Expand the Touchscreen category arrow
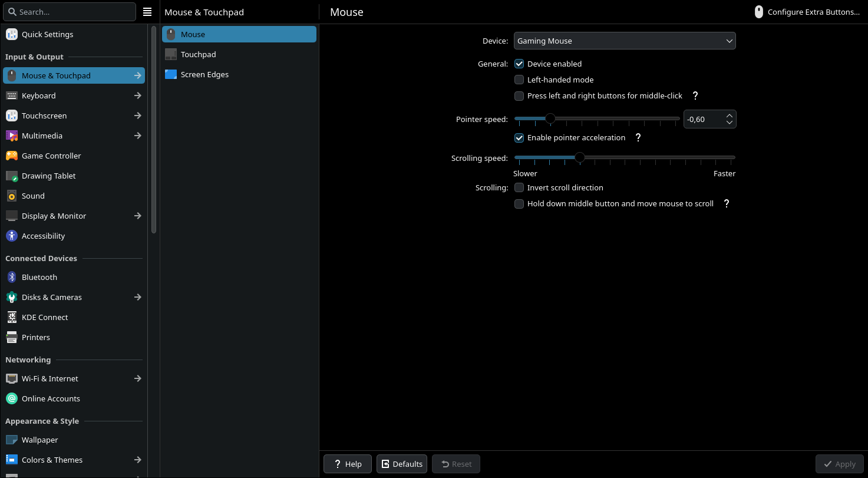868x478 pixels. pos(137,116)
